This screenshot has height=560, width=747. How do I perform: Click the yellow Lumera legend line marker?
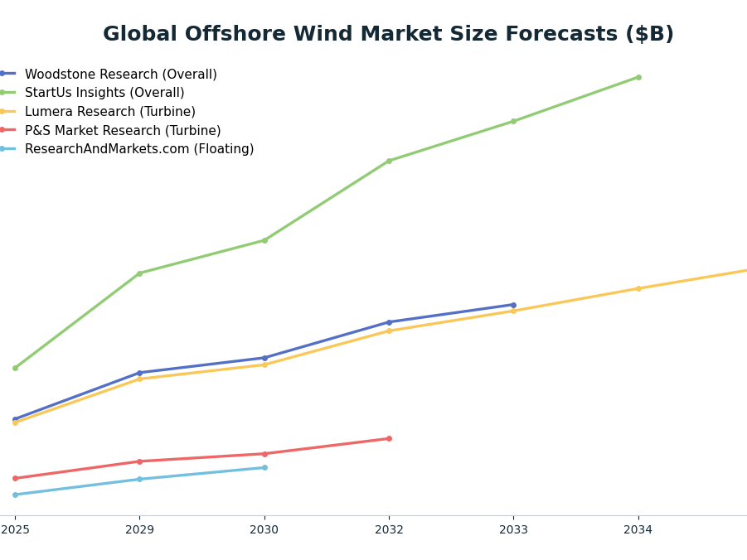tap(7, 112)
